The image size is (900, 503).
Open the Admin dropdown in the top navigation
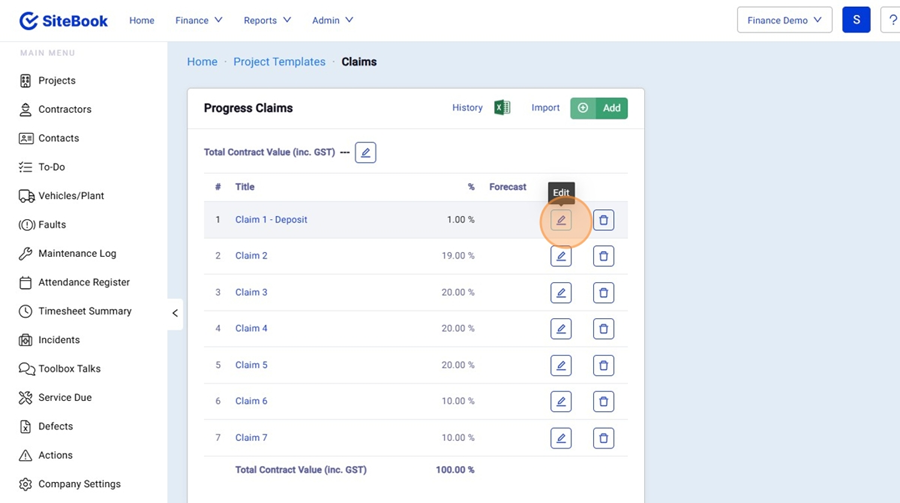coord(332,20)
